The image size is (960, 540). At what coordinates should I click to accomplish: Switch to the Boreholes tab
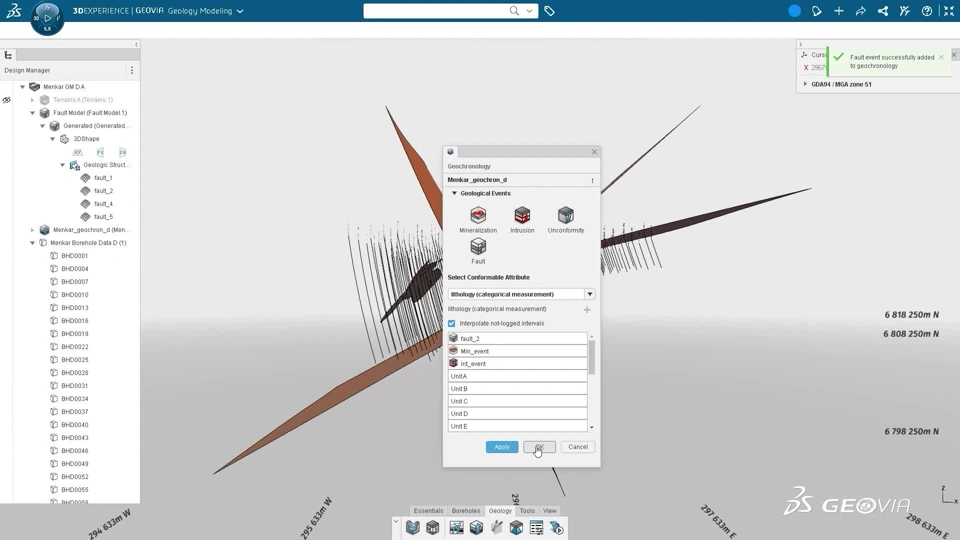pyautogui.click(x=466, y=511)
